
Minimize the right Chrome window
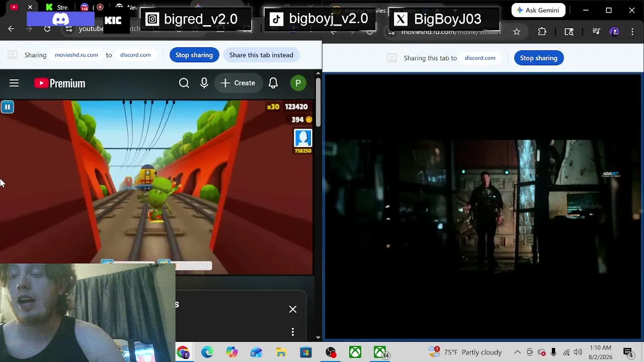click(x=586, y=10)
